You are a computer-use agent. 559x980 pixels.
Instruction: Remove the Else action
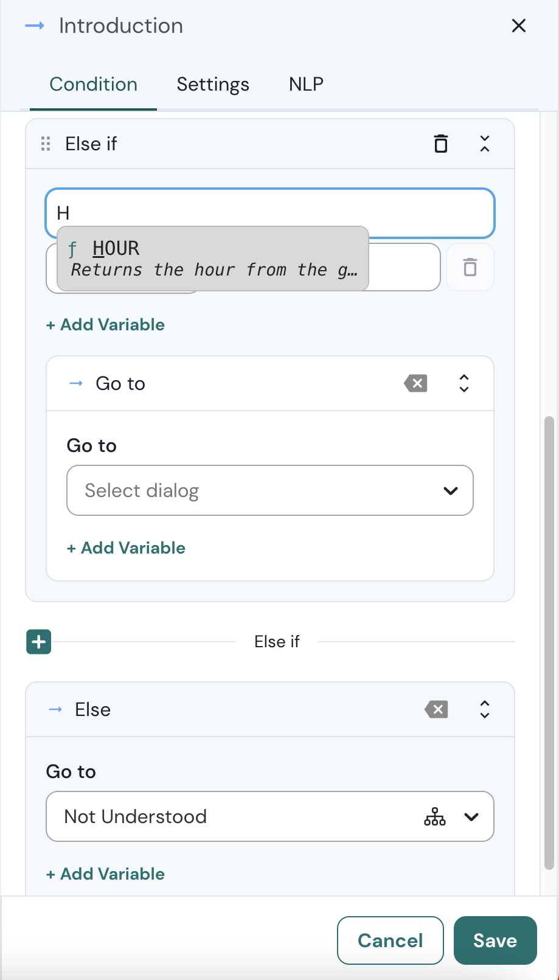(436, 709)
